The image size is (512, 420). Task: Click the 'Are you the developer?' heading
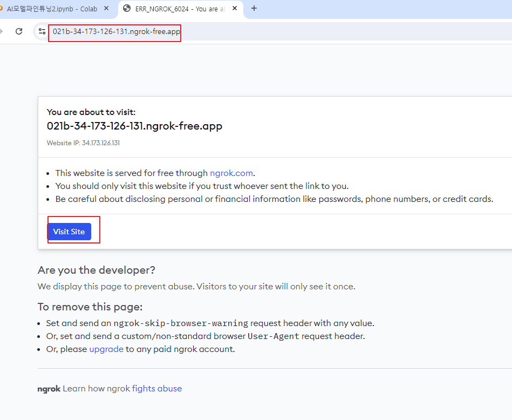(97, 270)
